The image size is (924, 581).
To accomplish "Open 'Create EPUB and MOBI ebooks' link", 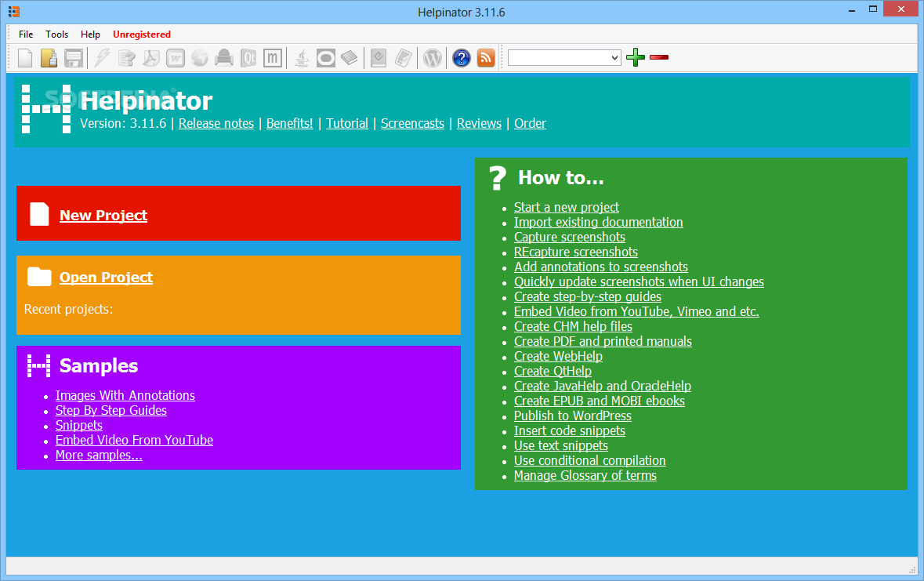I will coord(600,401).
